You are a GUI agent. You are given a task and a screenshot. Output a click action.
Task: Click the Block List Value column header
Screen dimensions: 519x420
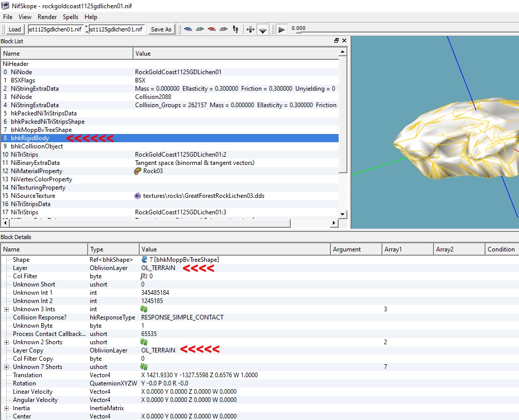coord(236,53)
